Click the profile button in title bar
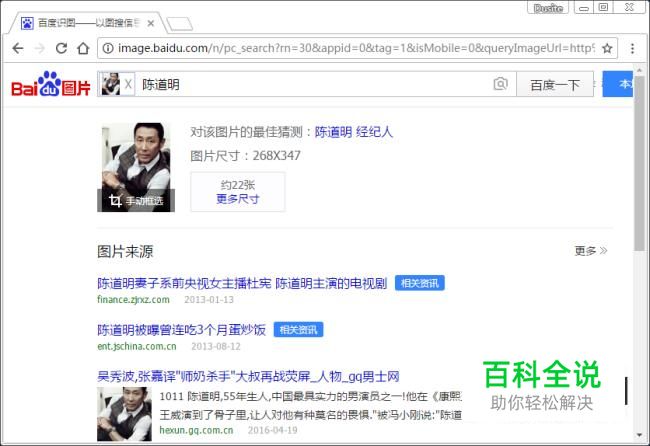Screen dimensions: 650x446 [548, 7]
